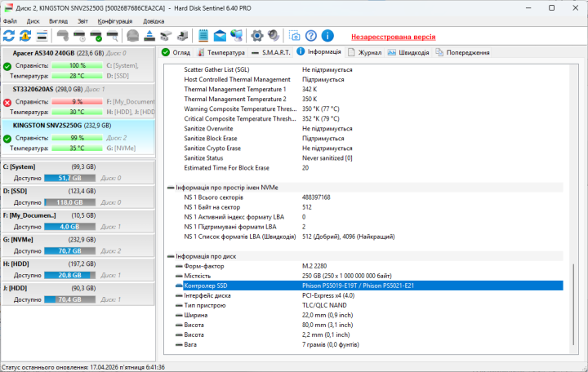Viewport: 588px width, 372px height.
Task: Click the disk with computer toolbar icon
Action: point(182,36)
